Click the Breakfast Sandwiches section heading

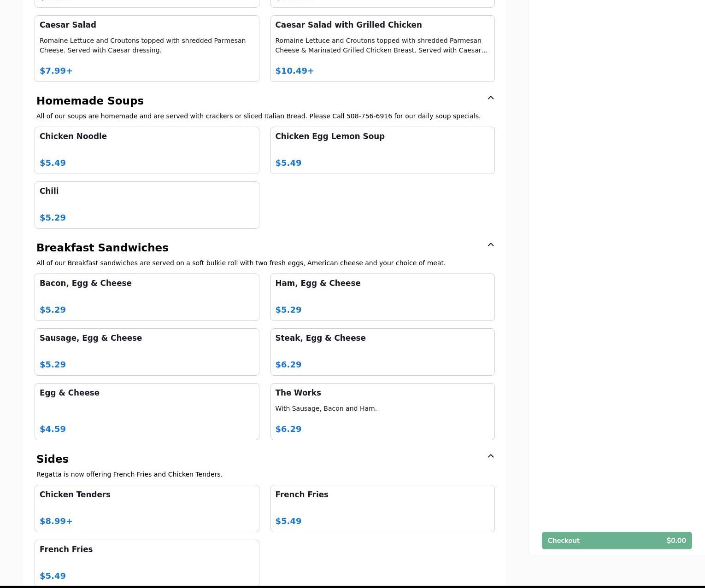[102, 248]
